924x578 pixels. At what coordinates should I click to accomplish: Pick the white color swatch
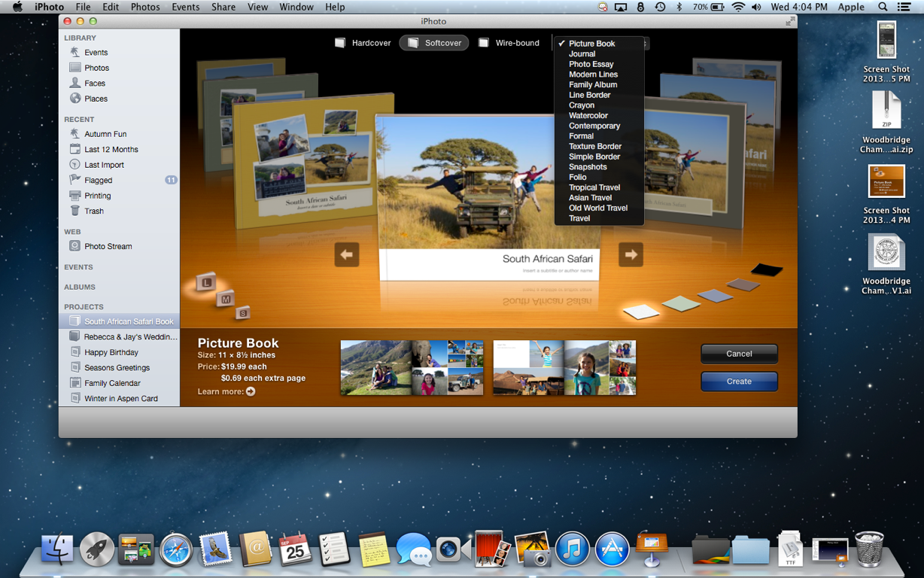pos(641,312)
